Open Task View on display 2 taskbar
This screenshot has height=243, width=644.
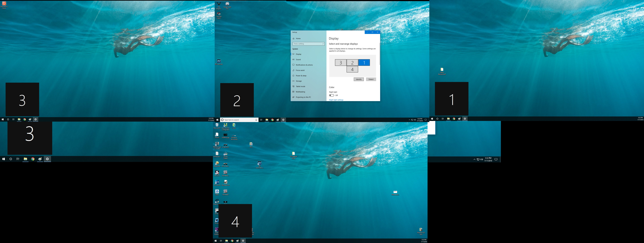coord(261,120)
